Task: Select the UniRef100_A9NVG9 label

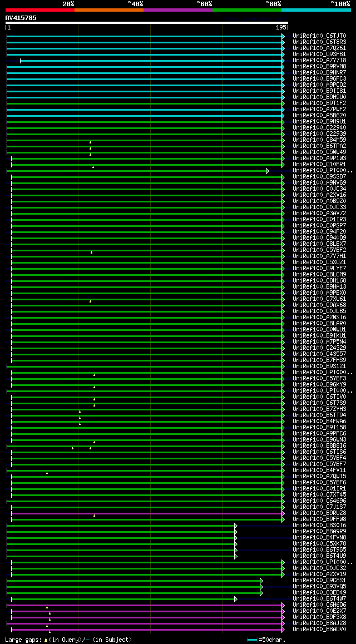Action: 319,183
